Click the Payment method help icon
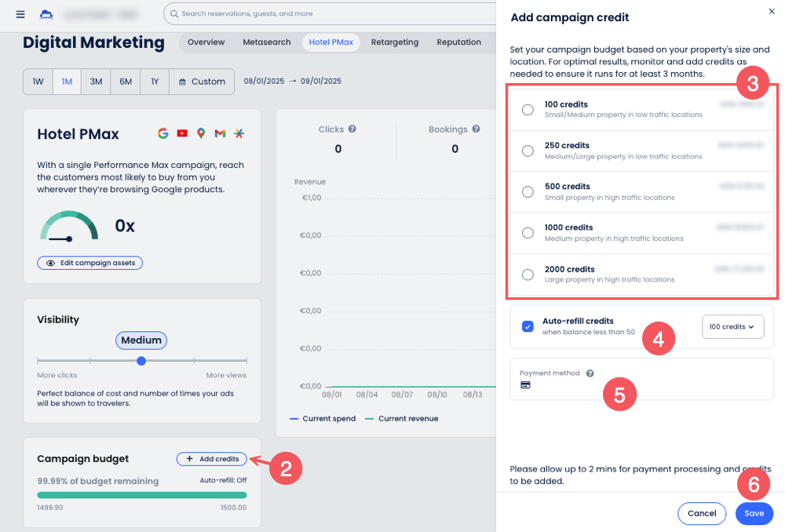Viewport: 785px width, 532px height. pyautogui.click(x=590, y=373)
